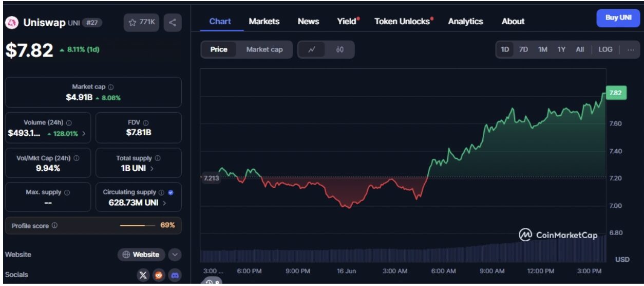Click Circulating supply info icon
The height and width of the screenshot is (286, 644).
pyautogui.click(x=161, y=192)
